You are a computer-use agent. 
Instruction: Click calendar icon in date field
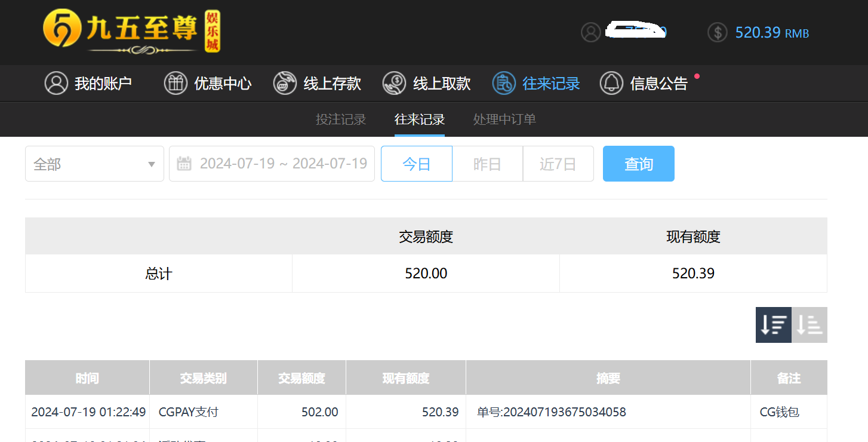coord(184,164)
